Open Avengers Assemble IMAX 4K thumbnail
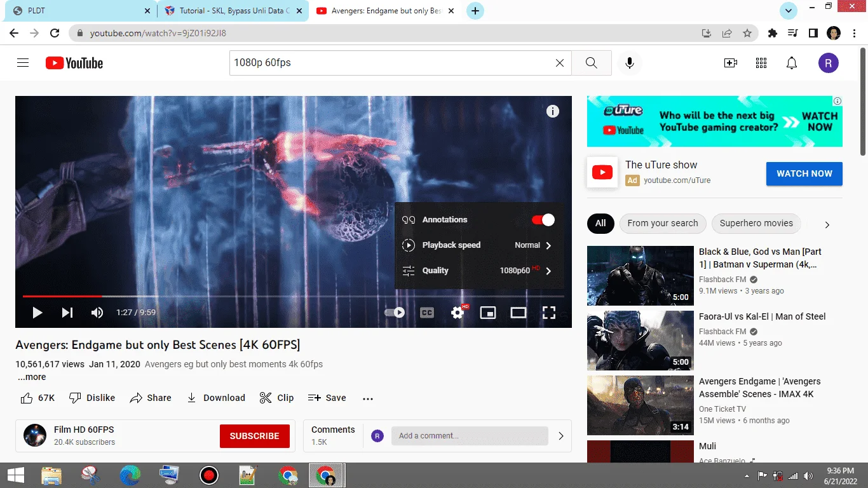868x488 pixels. click(641, 405)
